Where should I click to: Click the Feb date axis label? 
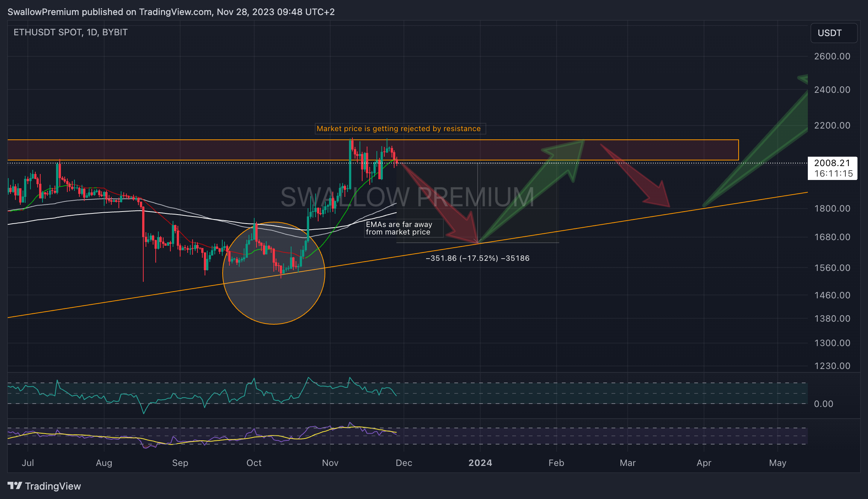point(556,463)
